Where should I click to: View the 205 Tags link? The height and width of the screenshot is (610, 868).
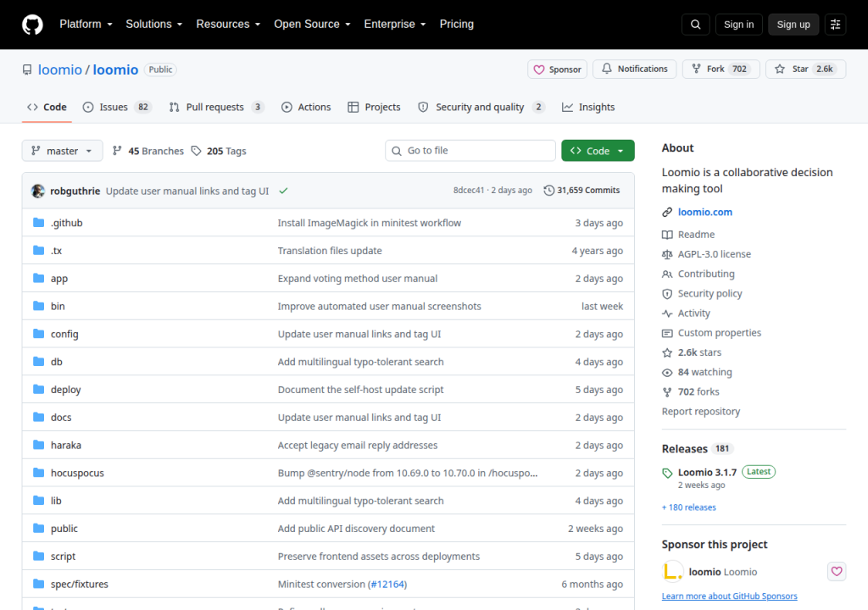click(x=219, y=151)
